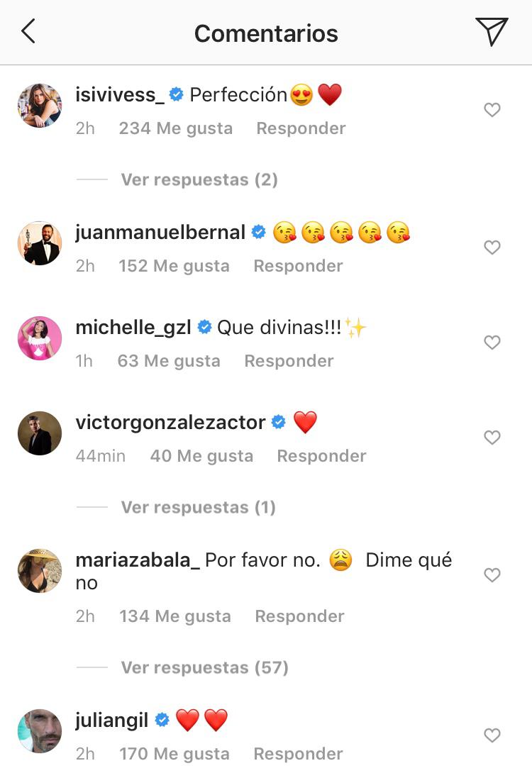Viewport: 532px width, 778px height.
Task: Open the mariazabala_ username link
Action: click(138, 560)
